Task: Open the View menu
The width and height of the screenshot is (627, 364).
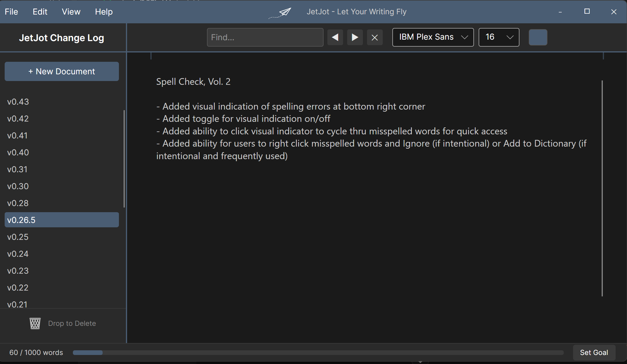Action: pyautogui.click(x=71, y=12)
